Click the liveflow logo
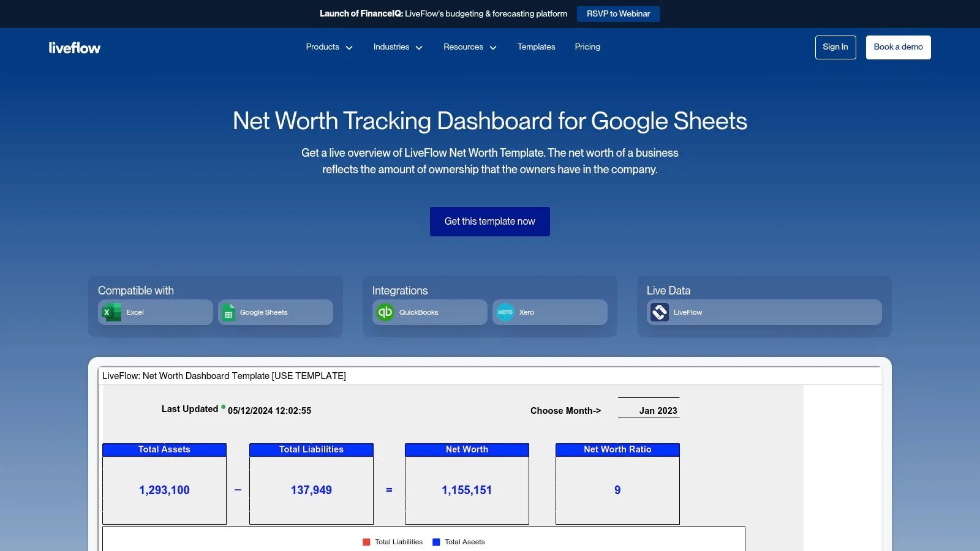 74,48
